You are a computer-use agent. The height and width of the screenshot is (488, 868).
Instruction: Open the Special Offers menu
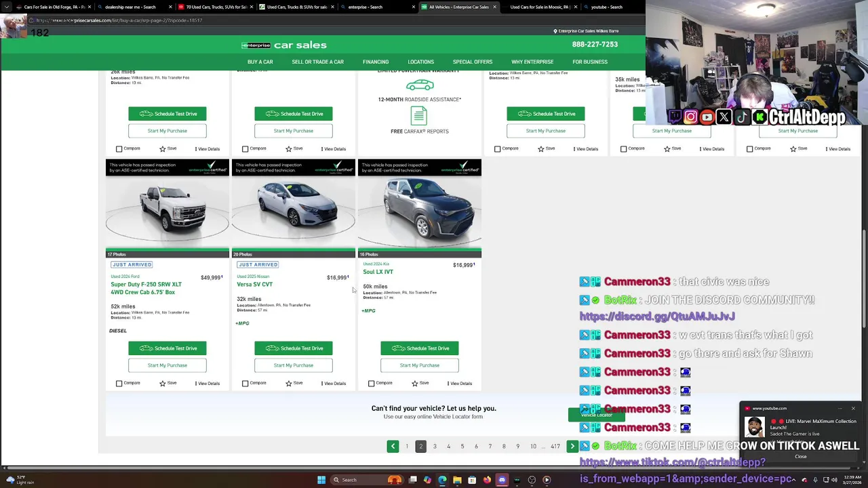(473, 62)
